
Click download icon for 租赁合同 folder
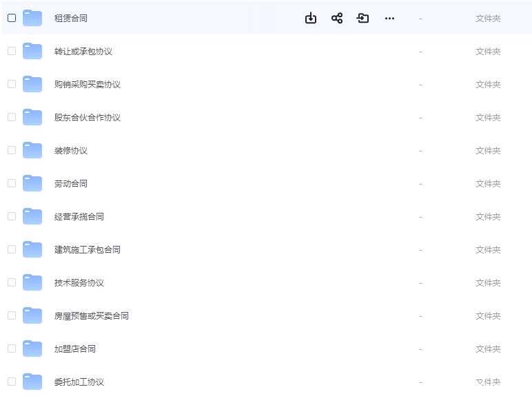[x=311, y=19]
